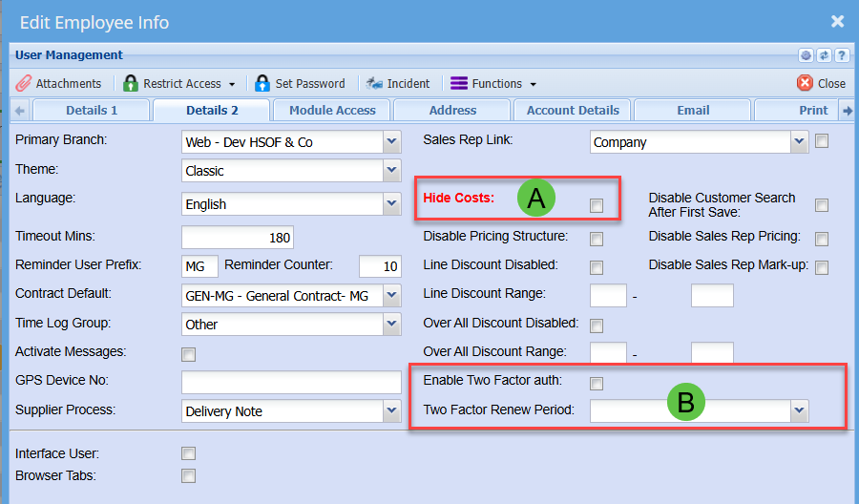The width and height of the screenshot is (859, 504).
Task: Open the Account Details tab
Action: (573, 110)
